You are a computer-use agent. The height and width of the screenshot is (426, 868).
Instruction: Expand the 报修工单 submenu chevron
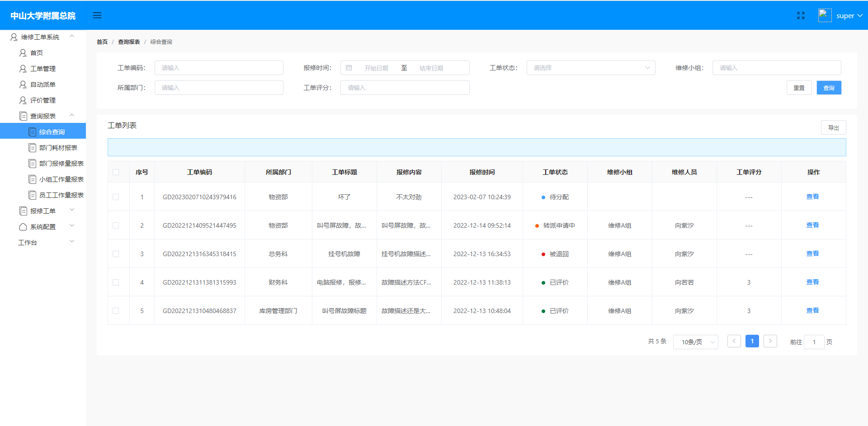click(72, 211)
